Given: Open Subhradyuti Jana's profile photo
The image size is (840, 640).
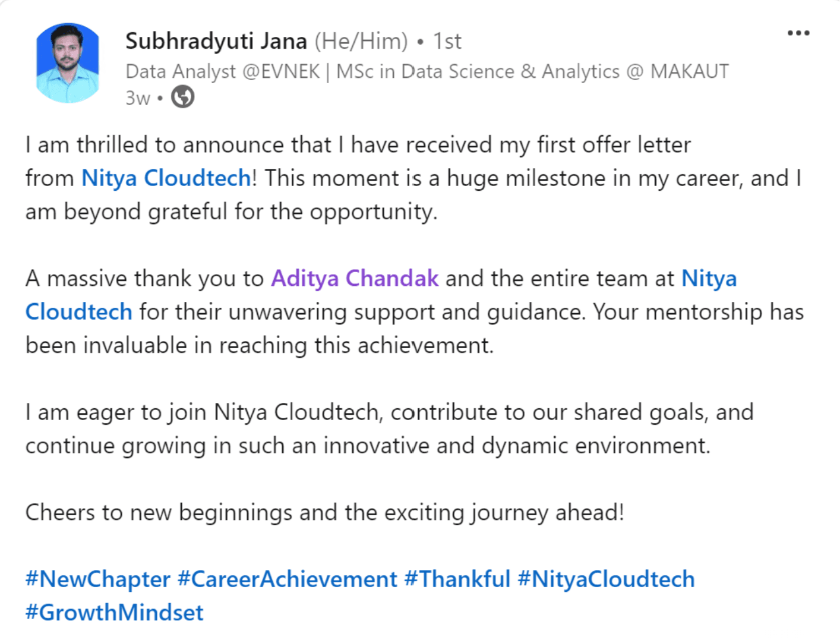Looking at the screenshot, I should [x=67, y=63].
